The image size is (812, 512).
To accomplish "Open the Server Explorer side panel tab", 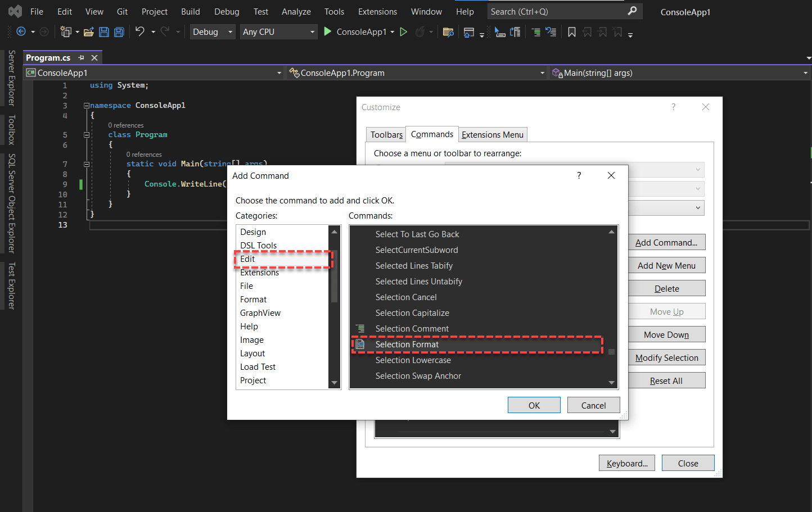I will pos(11,78).
